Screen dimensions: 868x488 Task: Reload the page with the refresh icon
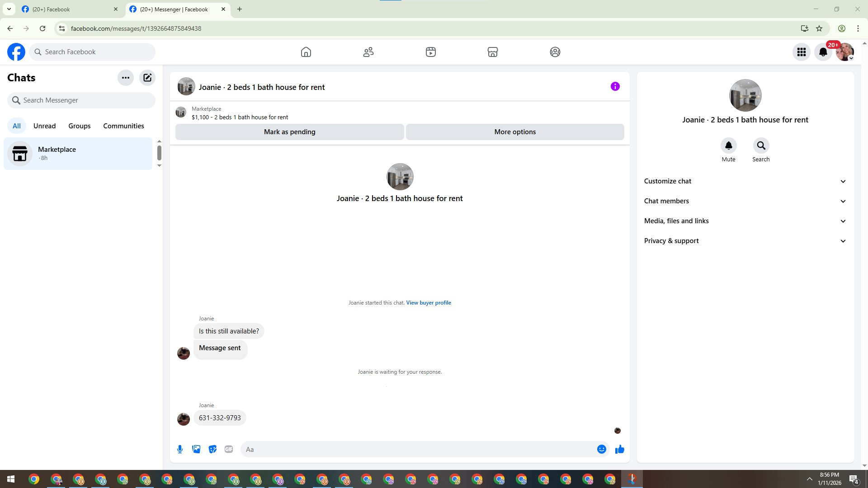click(42, 28)
